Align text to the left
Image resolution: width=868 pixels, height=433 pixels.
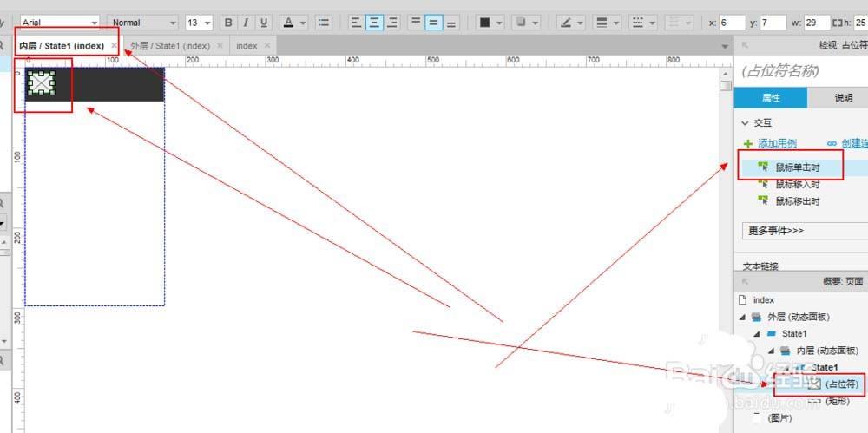coord(357,23)
